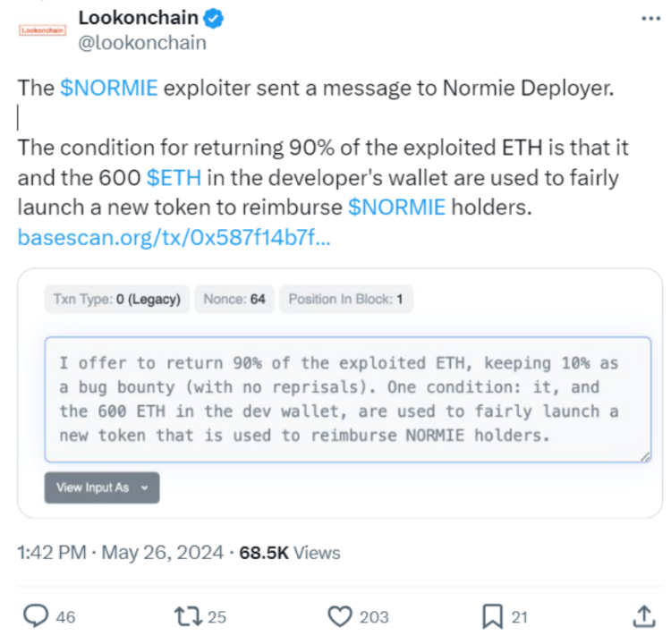The width and height of the screenshot is (671, 644).
Task: Click the @lookonchain handle
Action: (x=142, y=42)
